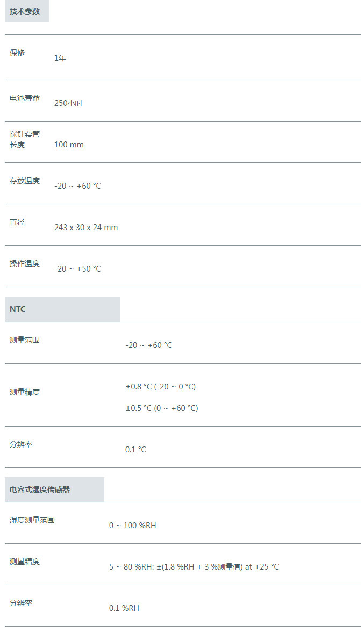
Task: Click the NTC 测量范围 label
Action: [x=25, y=340]
